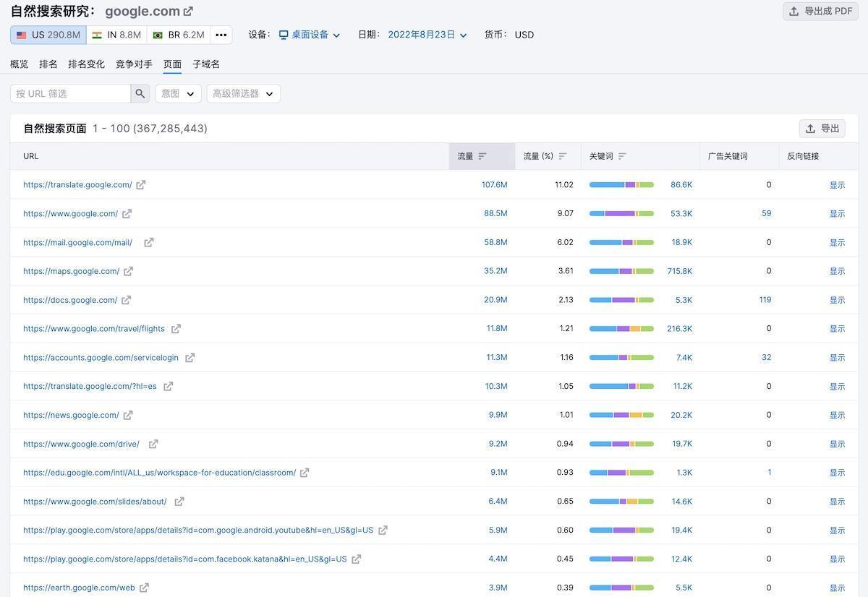The height and width of the screenshot is (597, 868).
Task: Open external link icon for mail.google.com/mail/
Action: (148, 243)
